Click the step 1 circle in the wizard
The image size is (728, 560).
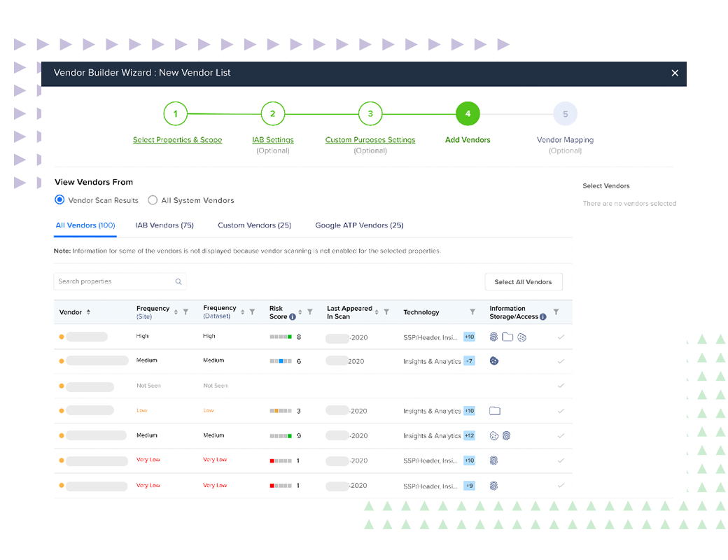[x=176, y=114]
